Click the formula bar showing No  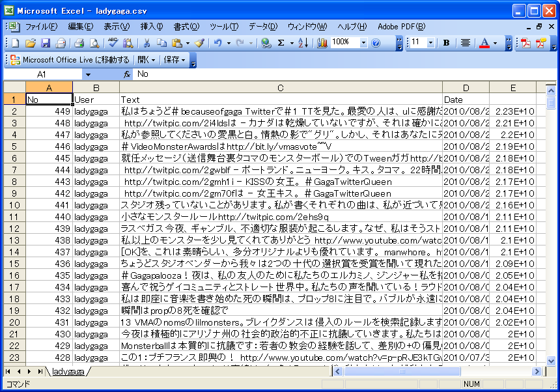344,74
